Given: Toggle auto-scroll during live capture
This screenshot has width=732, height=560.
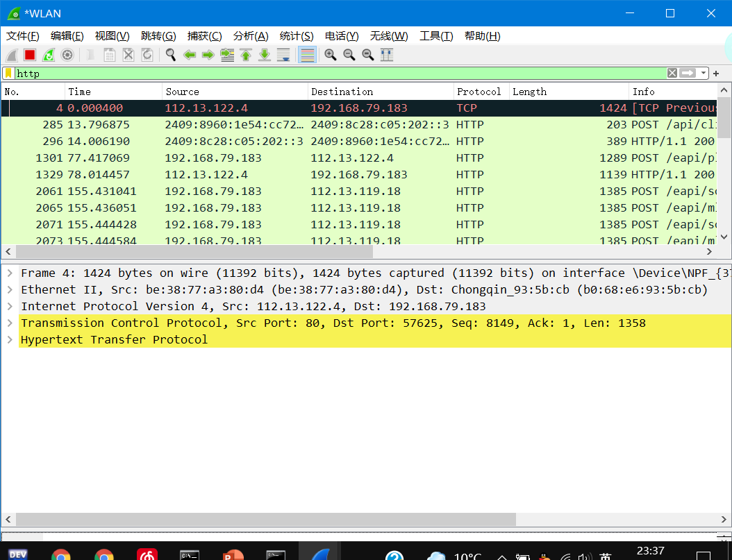Looking at the screenshot, I should tap(283, 54).
